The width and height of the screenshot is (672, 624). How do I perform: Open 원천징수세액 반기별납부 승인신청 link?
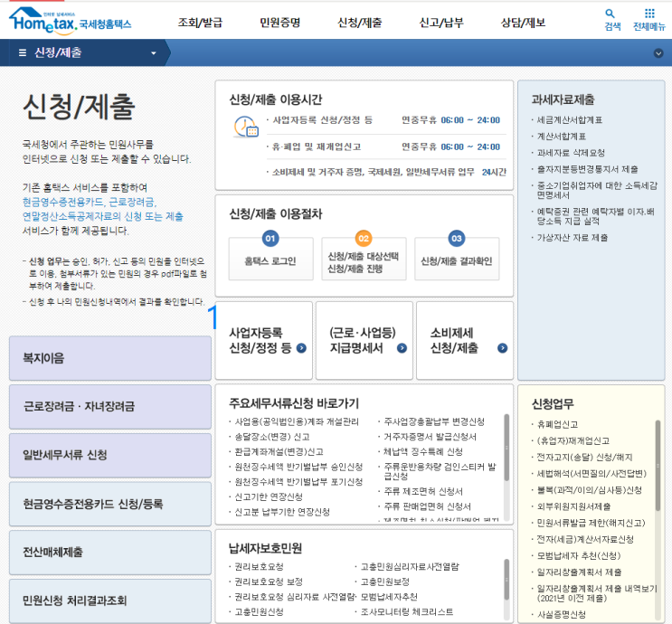pos(298,467)
